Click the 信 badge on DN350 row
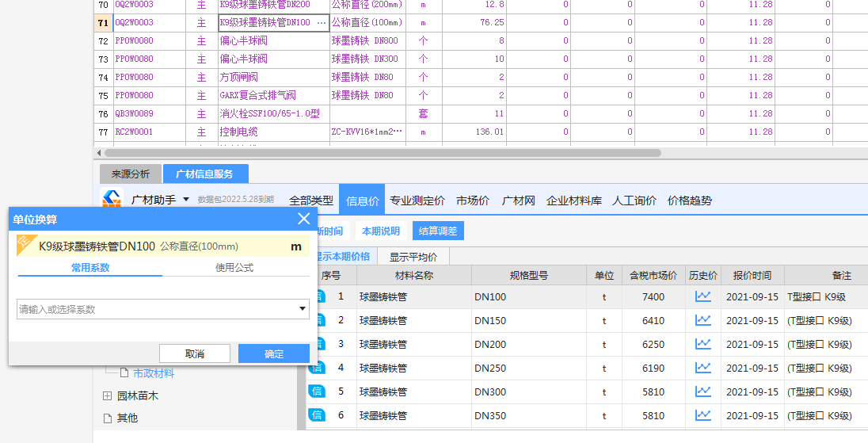Viewport: 868px width, 443px height. pos(317,415)
